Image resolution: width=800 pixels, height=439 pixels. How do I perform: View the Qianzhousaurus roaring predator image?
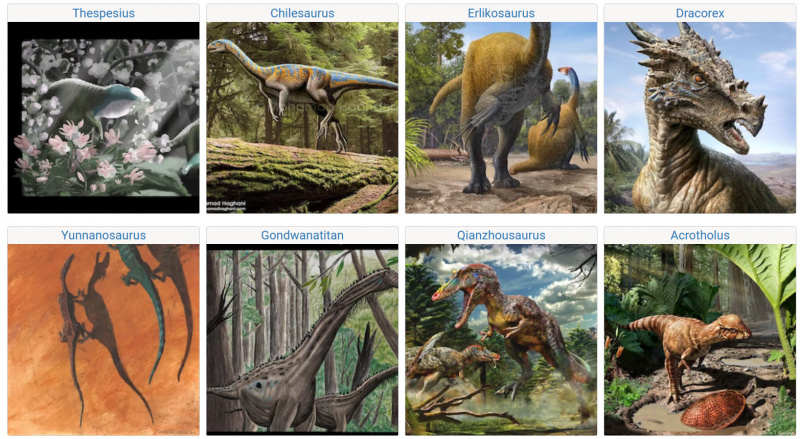click(x=501, y=339)
